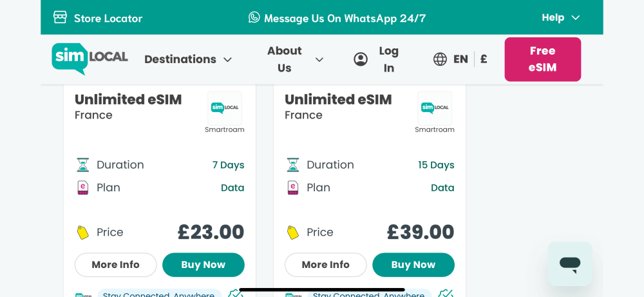Click hourglass Duration icon on 15 Days plan
The width and height of the screenshot is (644, 297).
[x=293, y=165]
